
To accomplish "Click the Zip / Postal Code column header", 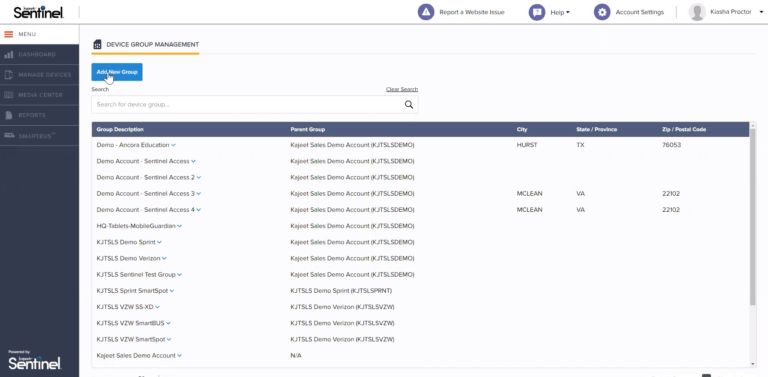I will (684, 129).
